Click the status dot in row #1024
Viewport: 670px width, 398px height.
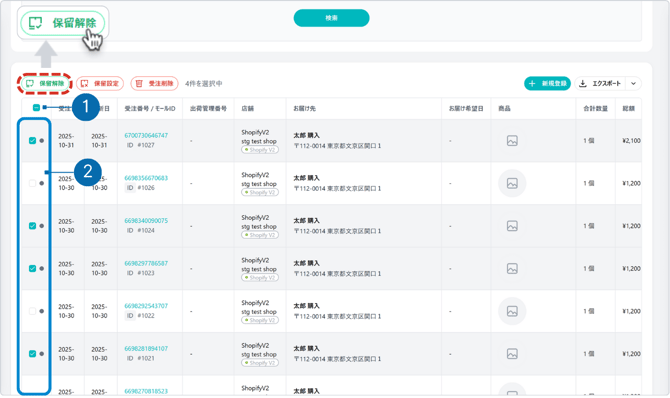pyautogui.click(x=41, y=226)
